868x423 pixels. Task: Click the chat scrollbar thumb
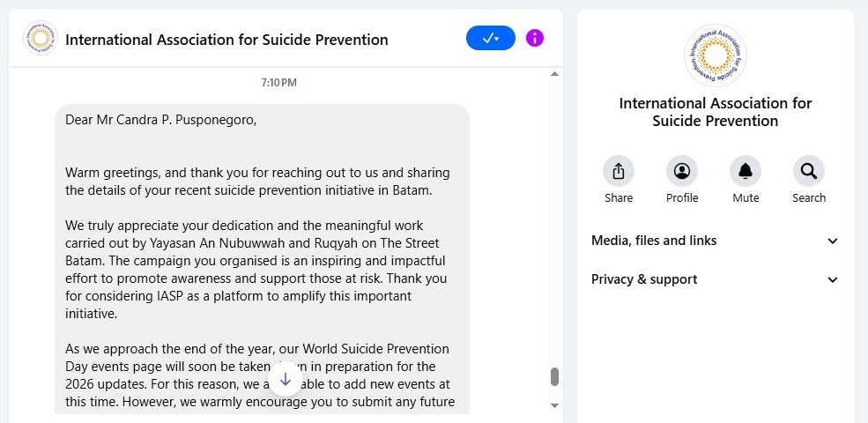pos(554,376)
